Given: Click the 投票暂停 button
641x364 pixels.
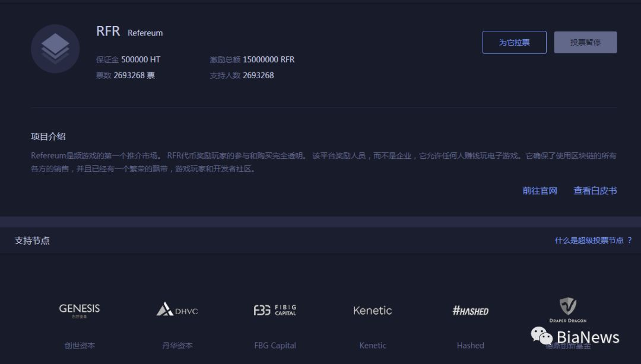Looking at the screenshot, I should 585,42.
